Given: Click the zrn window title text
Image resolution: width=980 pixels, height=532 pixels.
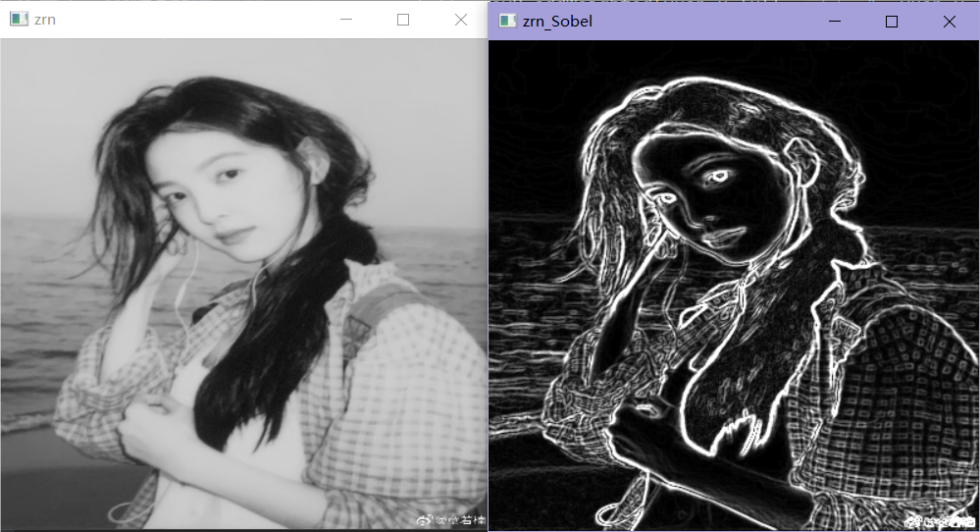Looking at the screenshot, I should [x=45, y=20].
